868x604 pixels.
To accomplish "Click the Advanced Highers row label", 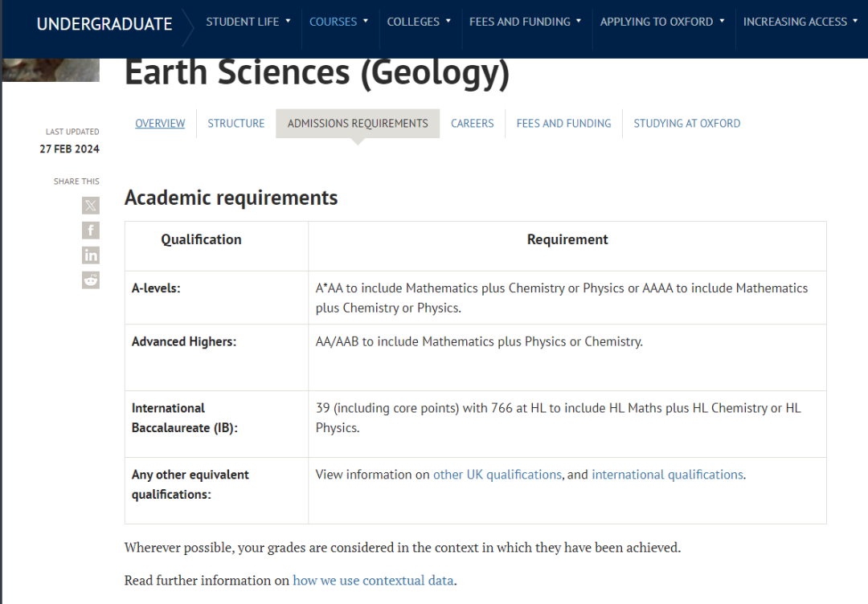I will tap(184, 342).
